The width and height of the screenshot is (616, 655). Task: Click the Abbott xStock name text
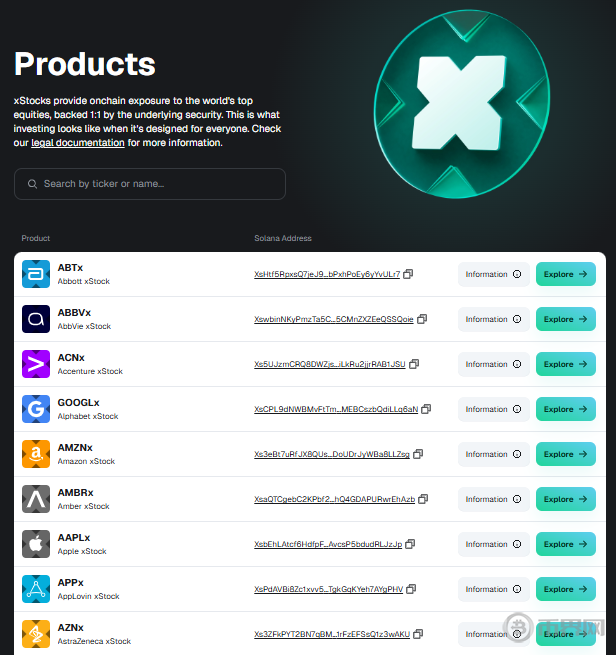pyautogui.click(x=84, y=281)
